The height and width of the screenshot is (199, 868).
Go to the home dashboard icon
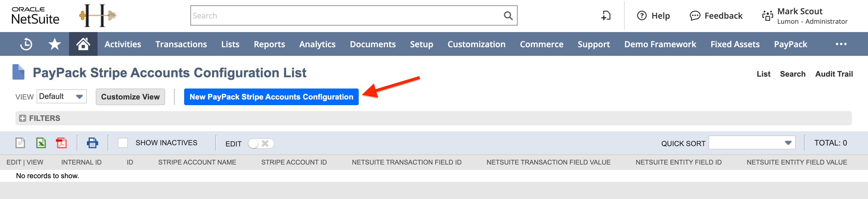pos(83,44)
